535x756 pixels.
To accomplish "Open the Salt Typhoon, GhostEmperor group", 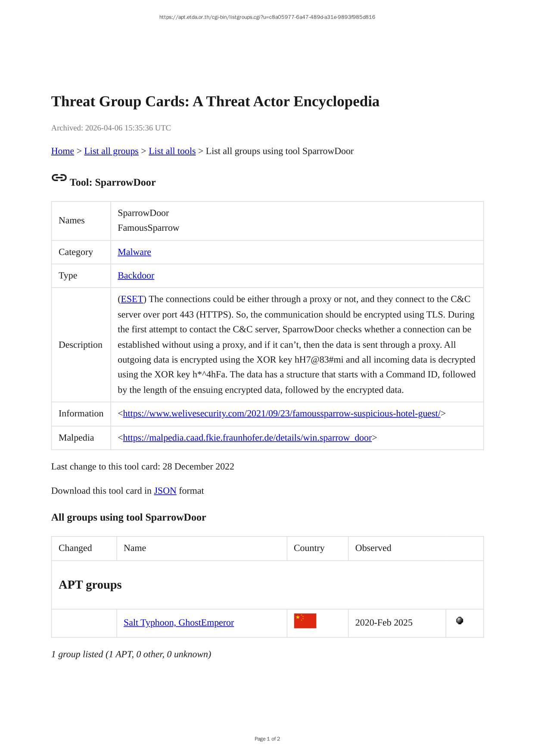I will pyautogui.click(x=178, y=623).
